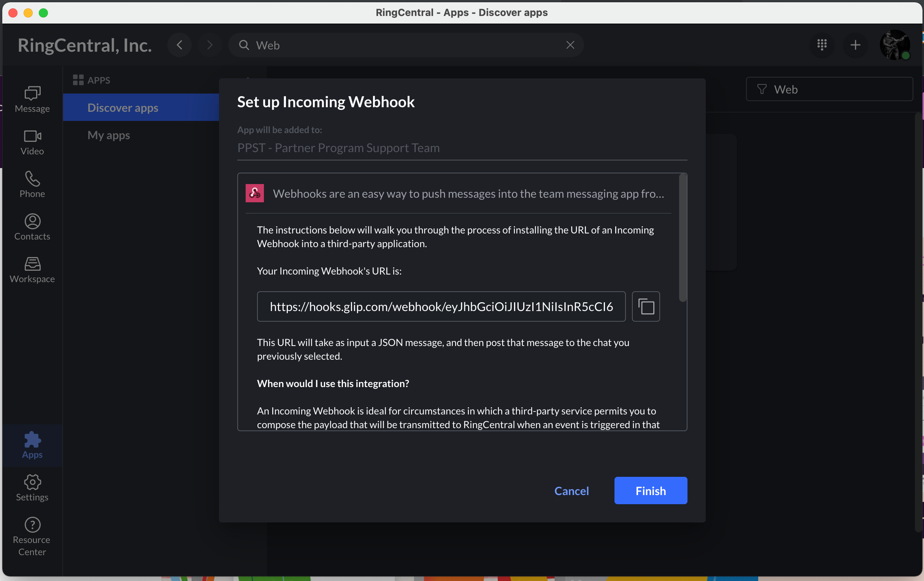Screen dimensions: 924x581
Task: Go forward using the forward arrow
Action: [x=210, y=45]
